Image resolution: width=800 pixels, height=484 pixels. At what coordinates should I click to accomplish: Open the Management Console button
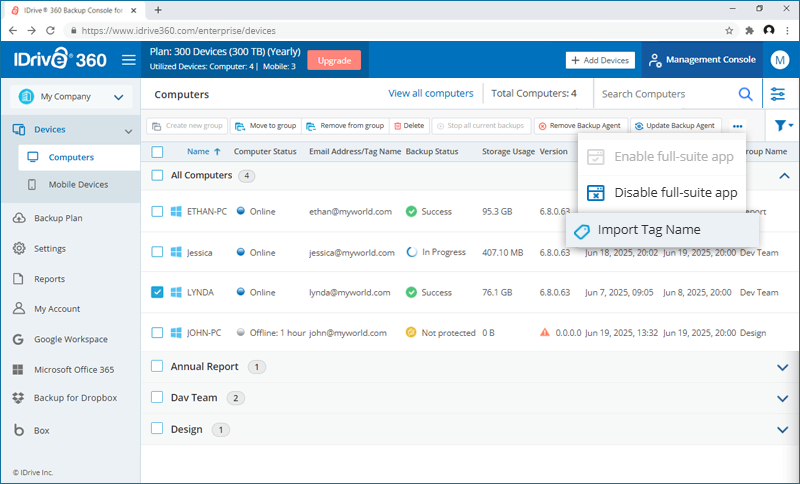702,60
